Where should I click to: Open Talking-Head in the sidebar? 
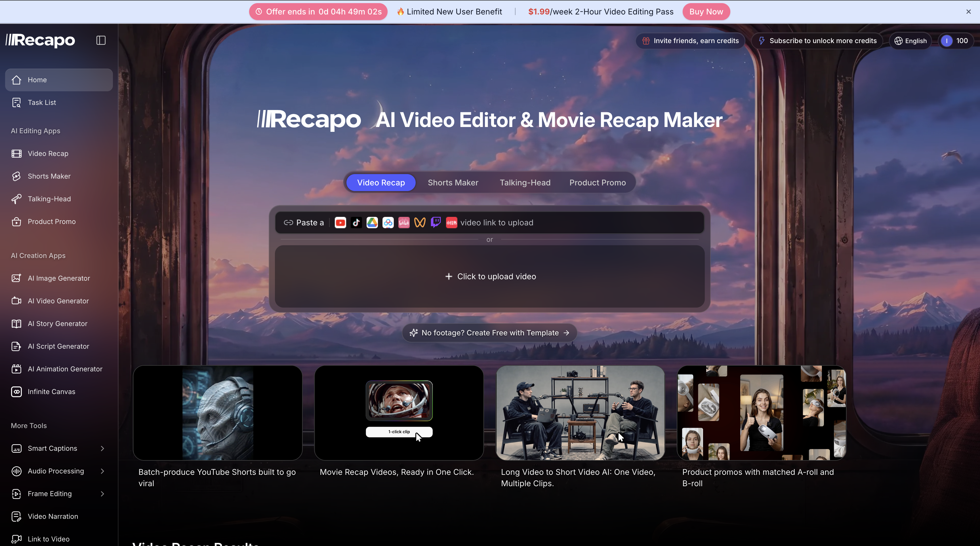59,199
